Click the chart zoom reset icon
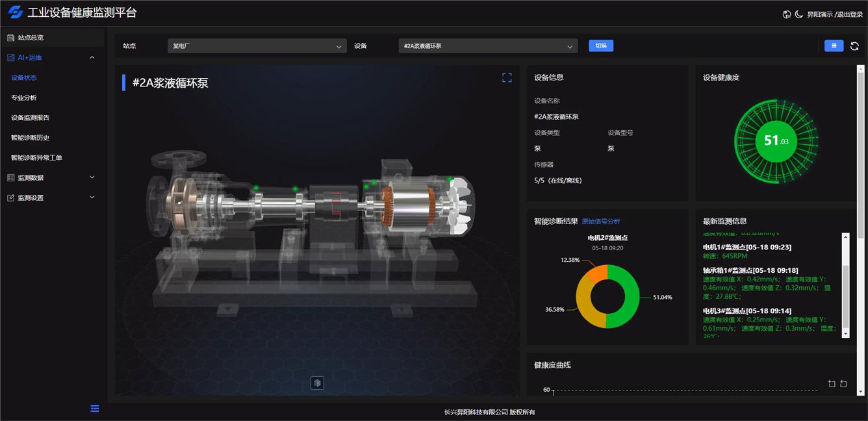Viewport: 868px width, 421px height. tap(843, 384)
